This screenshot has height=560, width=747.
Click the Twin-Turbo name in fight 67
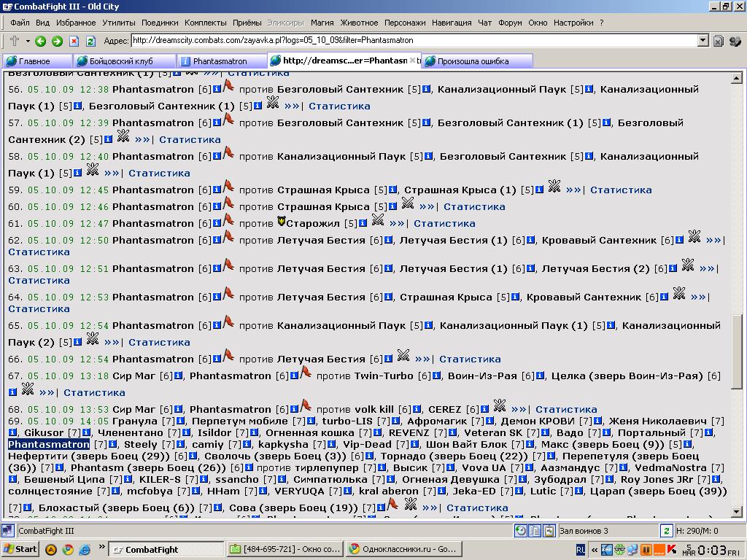tap(384, 376)
